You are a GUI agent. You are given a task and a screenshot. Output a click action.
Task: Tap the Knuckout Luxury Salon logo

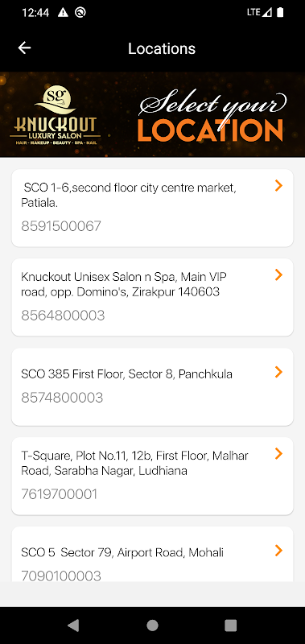[x=55, y=114]
